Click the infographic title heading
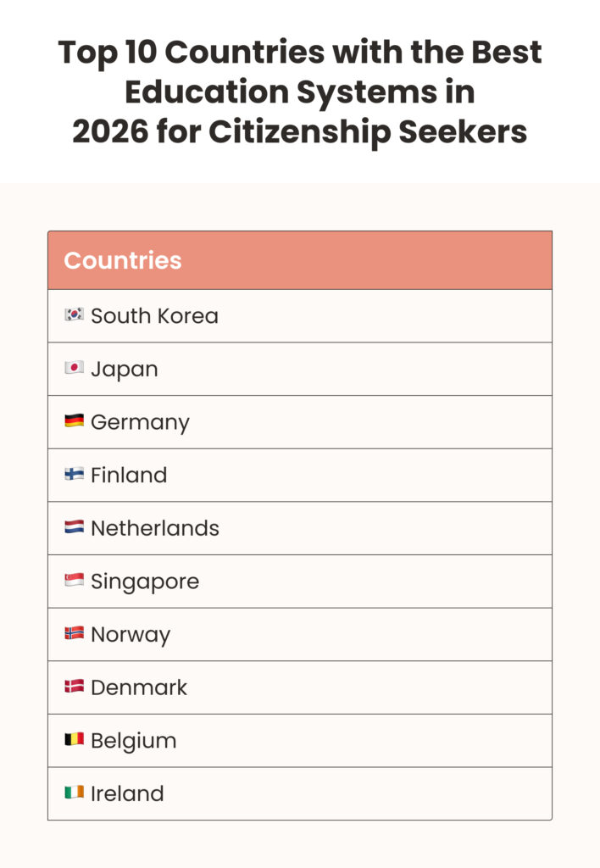The height and width of the screenshot is (868, 600). [x=300, y=92]
